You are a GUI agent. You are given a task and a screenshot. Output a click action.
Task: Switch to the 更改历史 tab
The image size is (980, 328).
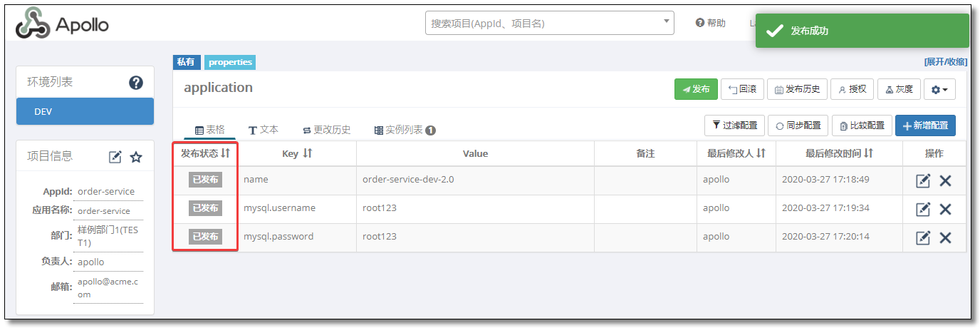(327, 130)
